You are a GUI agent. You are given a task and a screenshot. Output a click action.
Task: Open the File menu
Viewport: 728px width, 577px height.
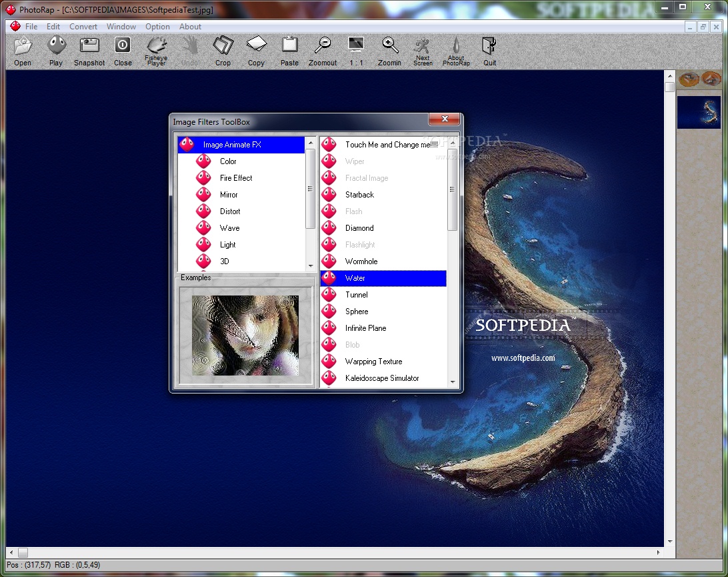[x=31, y=27]
